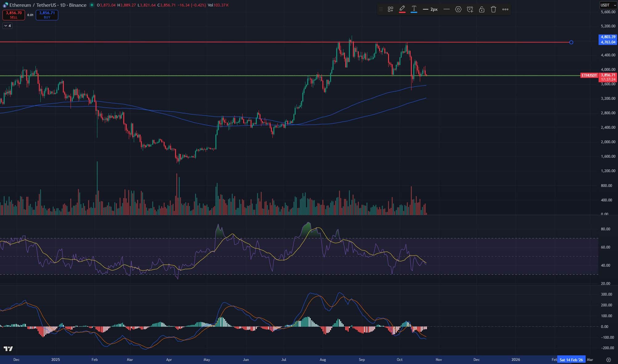This screenshot has width=618, height=364.
Task: Open chart time axis settings gear
Action: tap(608, 360)
